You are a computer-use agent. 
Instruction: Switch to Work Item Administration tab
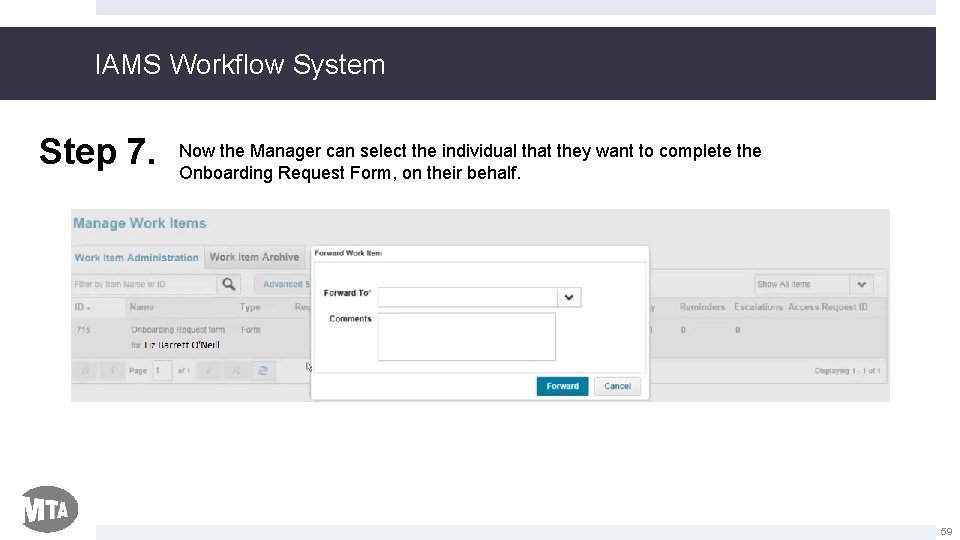coord(137,257)
